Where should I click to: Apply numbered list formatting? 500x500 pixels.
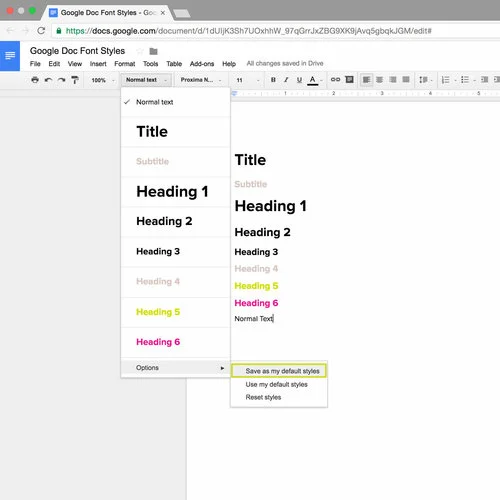(x=445, y=80)
